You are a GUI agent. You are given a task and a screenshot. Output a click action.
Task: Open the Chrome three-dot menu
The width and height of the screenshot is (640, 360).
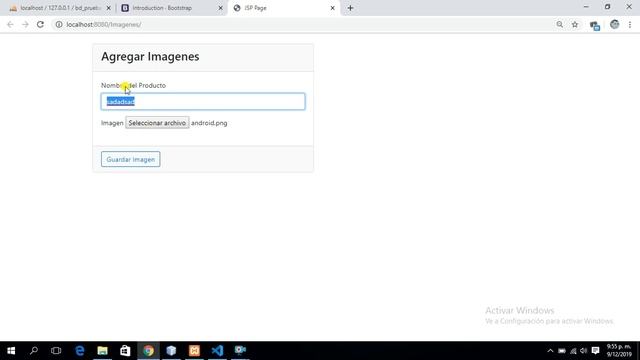pos(630,24)
